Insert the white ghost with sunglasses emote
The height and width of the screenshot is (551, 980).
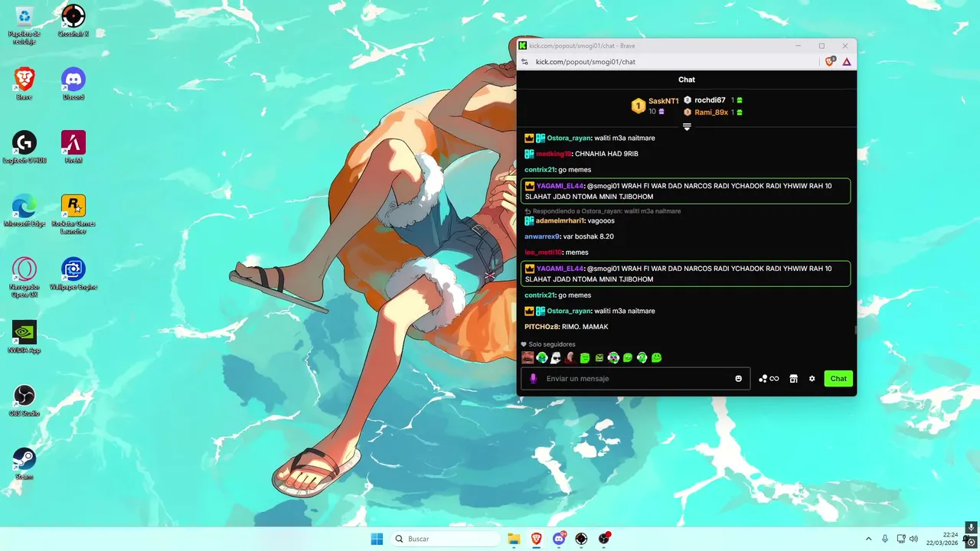tap(556, 357)
